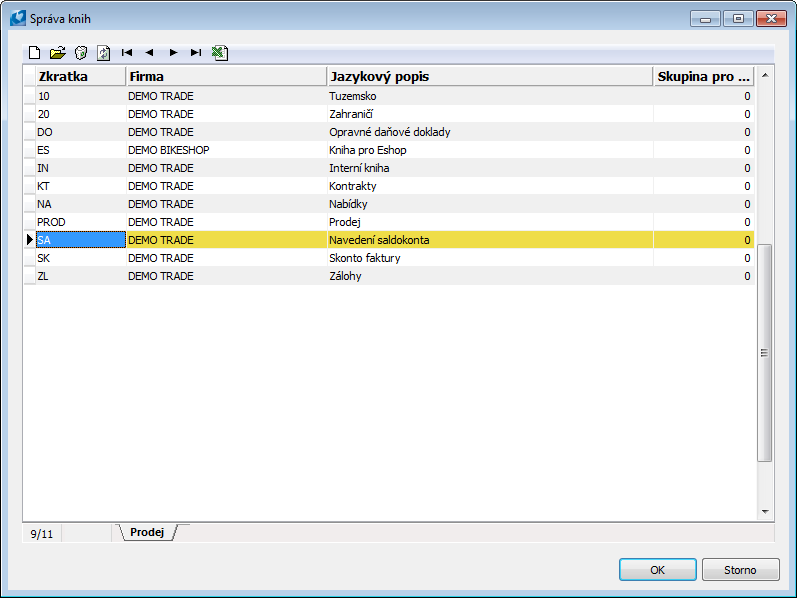797x598 pixels.
Task: Cancel with the Storno button
Action: pos(740,570)
